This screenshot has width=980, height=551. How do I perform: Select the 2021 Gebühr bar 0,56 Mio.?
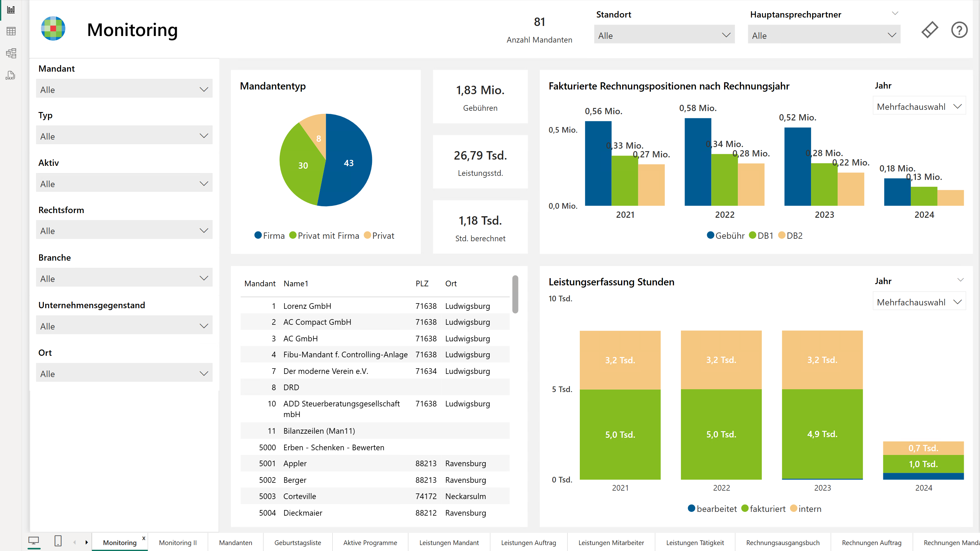[x=598, y=164]
